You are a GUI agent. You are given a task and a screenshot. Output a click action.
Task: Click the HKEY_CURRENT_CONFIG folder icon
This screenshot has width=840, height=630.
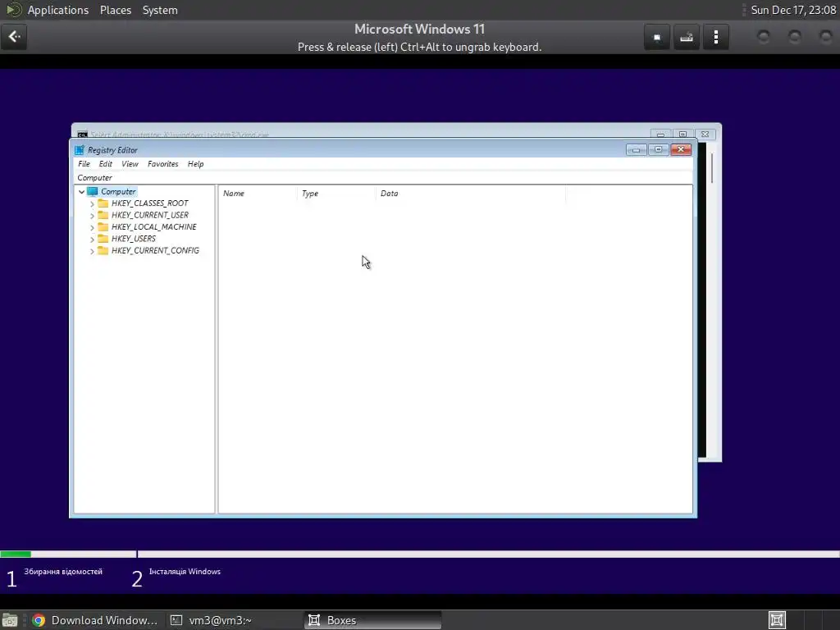coord(103,251)
